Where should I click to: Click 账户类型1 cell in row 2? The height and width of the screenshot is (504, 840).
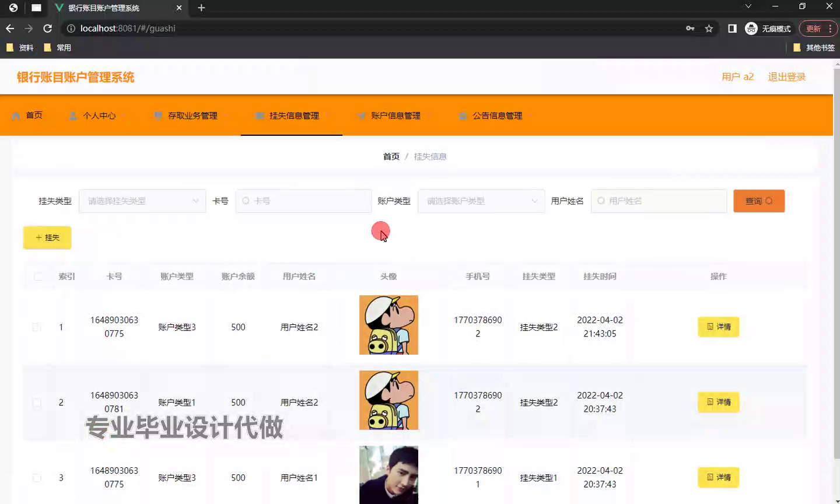coord(177,402)
